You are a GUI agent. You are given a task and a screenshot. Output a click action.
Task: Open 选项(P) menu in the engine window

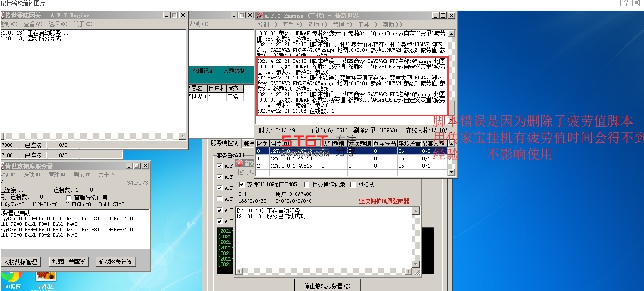(317, 24)
